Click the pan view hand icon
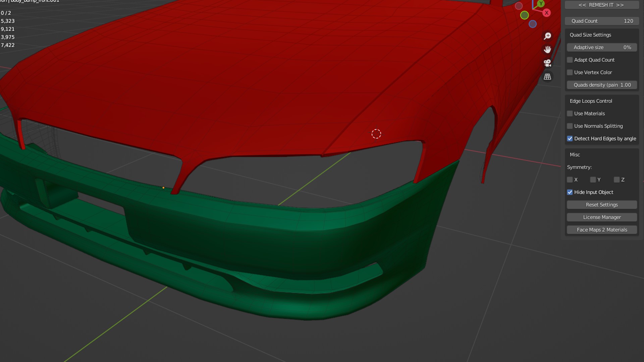644x362 pixels. [547, 50]
